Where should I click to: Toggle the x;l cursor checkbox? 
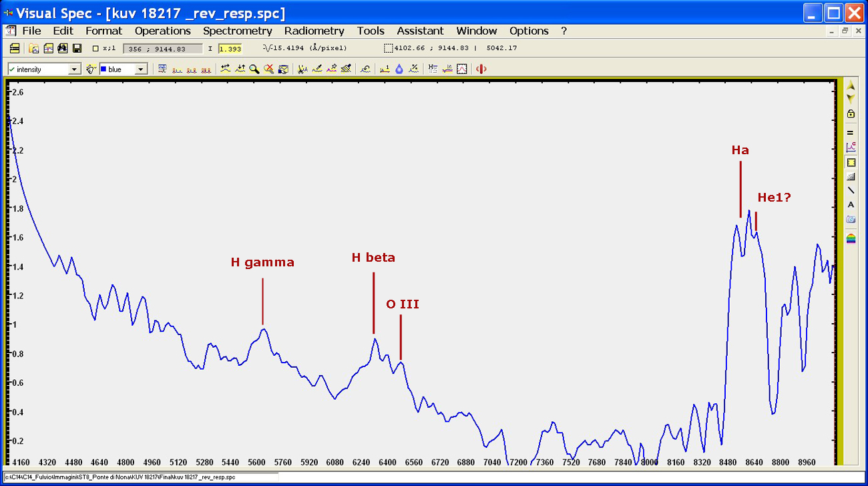tap(95, 49)
